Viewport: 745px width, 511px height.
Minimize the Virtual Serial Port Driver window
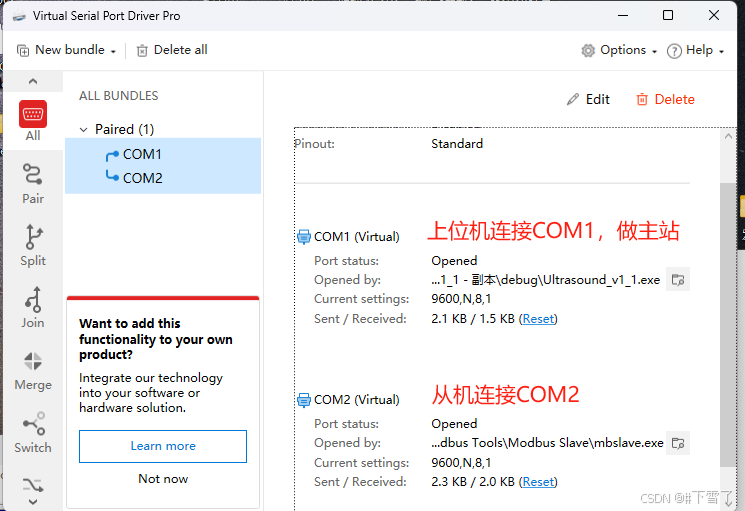click(623, 15)
